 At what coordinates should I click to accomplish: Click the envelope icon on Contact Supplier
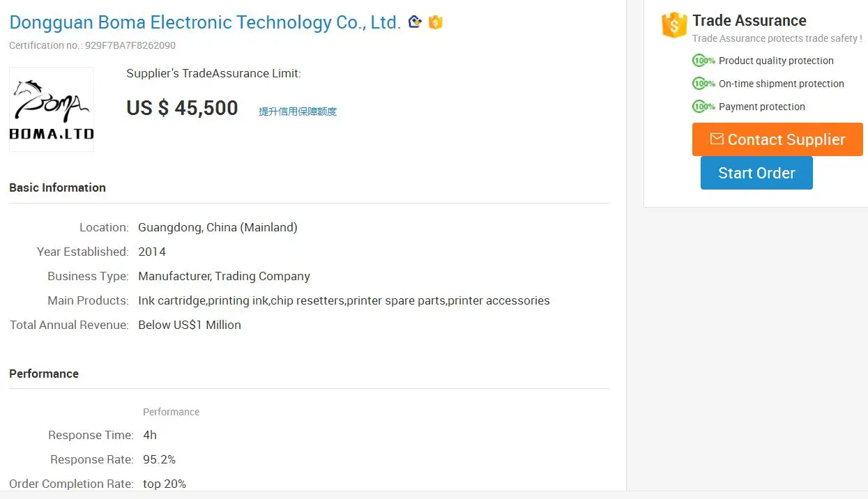coord(717,139)
